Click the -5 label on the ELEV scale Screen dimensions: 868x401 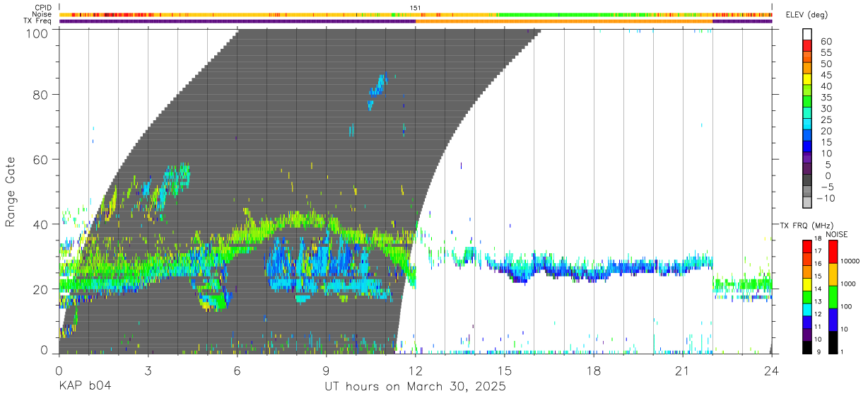coord(826,187)
